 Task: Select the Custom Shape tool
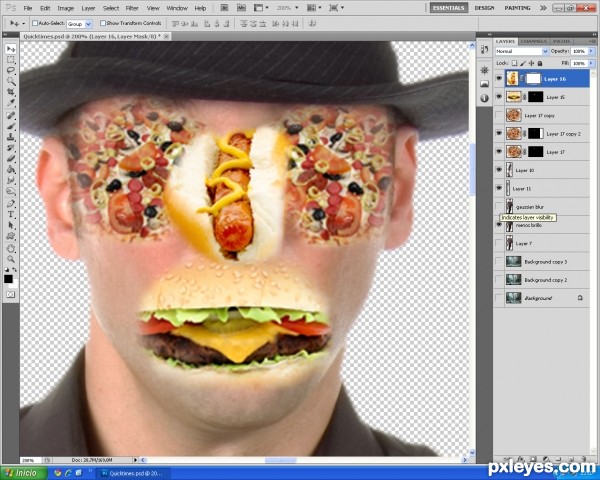coord(11,235)
